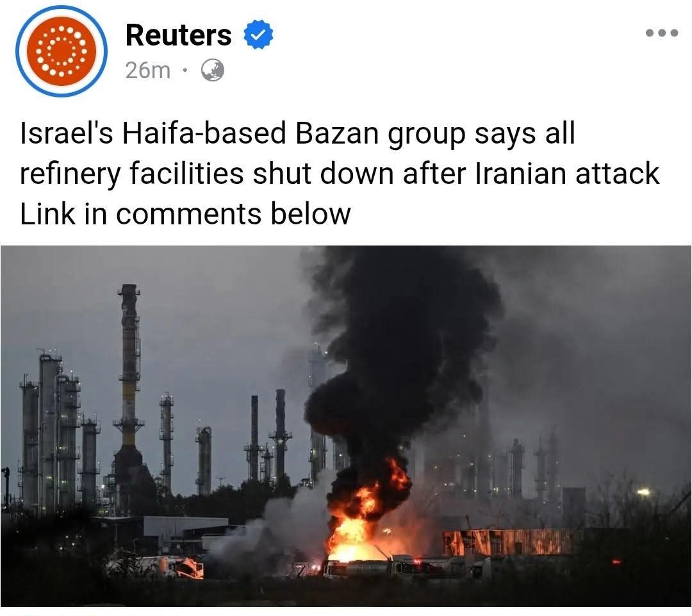Click the 26m post timestamp
This screenshot has width=692, height=616.
148,71
